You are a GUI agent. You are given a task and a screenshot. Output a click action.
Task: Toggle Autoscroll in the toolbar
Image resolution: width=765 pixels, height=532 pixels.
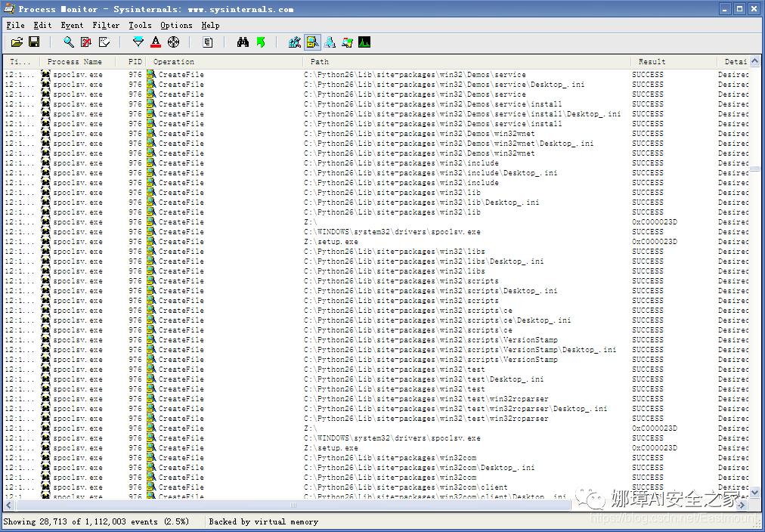[x=86, y=42]
